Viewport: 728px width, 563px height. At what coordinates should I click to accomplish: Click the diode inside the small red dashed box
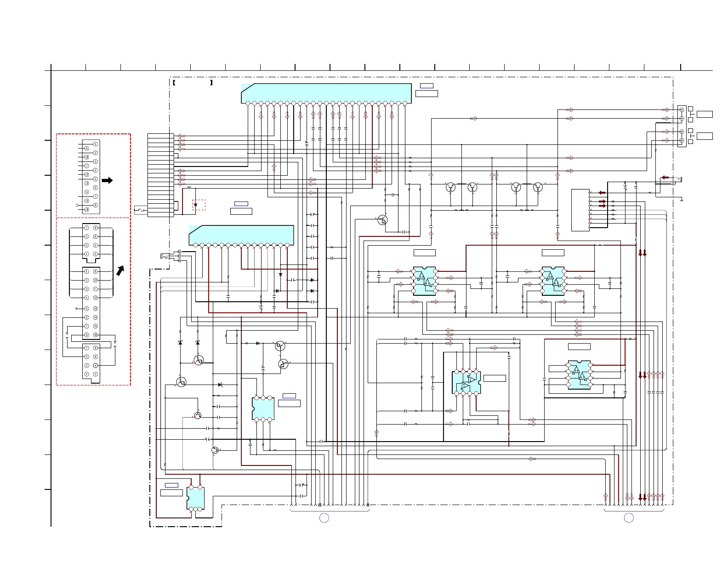pos(196,205)
